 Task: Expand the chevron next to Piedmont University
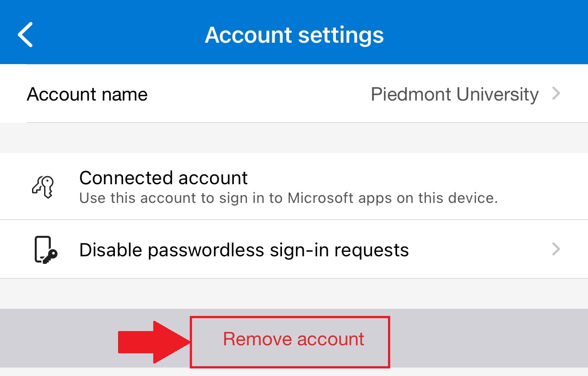(x=556, y=93)
